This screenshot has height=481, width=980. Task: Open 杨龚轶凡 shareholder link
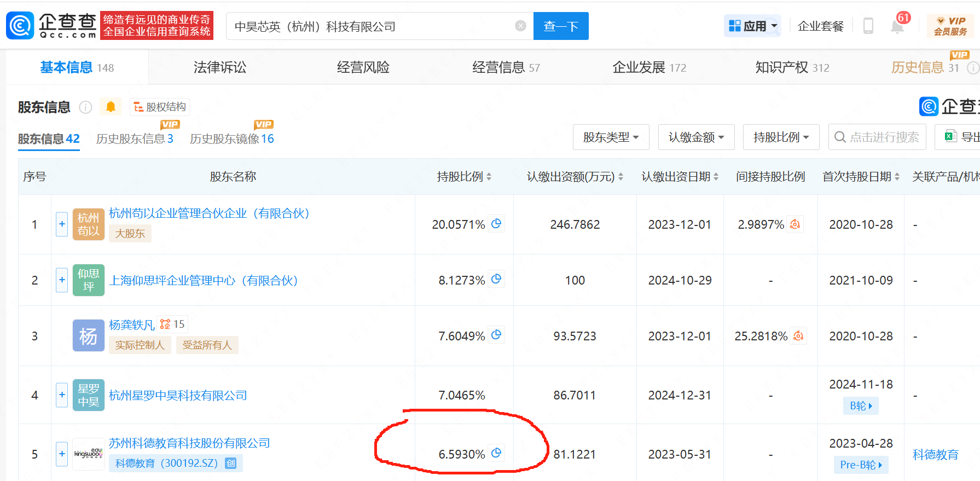click(x=132, y=325)
